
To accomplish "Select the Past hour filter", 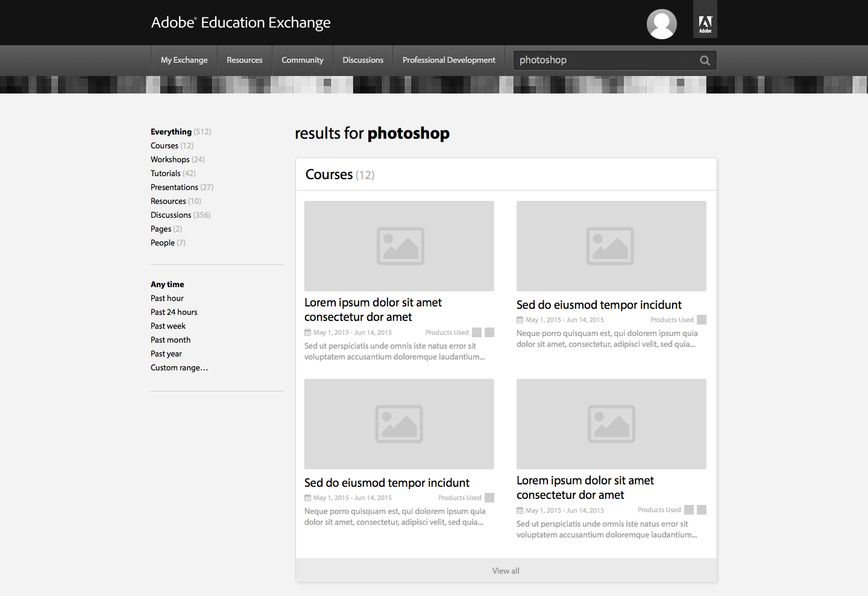I will [167, 298].
